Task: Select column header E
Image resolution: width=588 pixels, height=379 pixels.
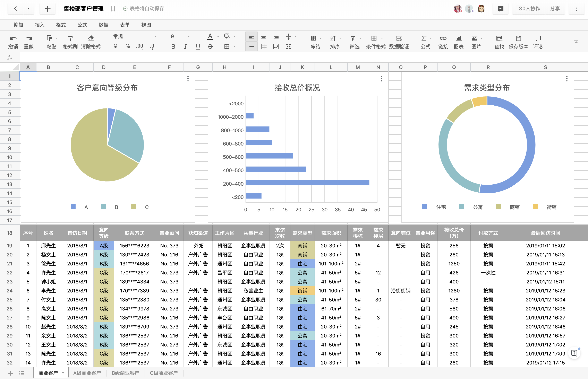Action: 134,67
